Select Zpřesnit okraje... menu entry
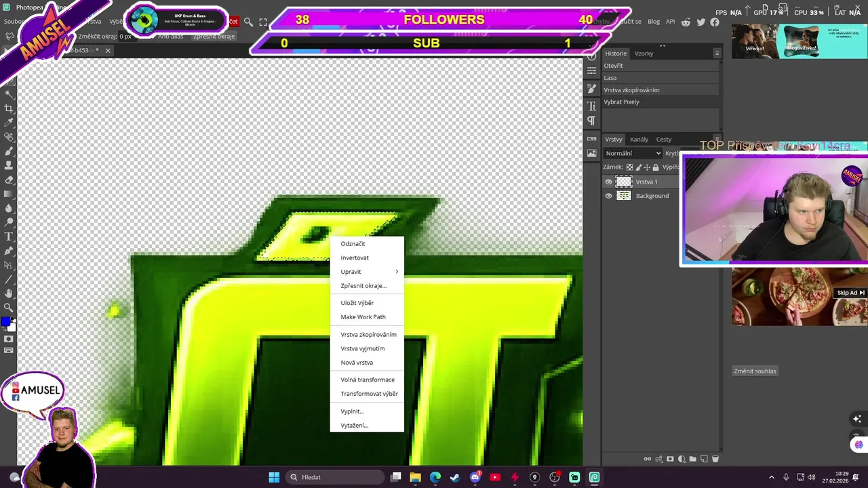Image resolution: width=868 pixels, height=488 pixels. tap(367, 286)
